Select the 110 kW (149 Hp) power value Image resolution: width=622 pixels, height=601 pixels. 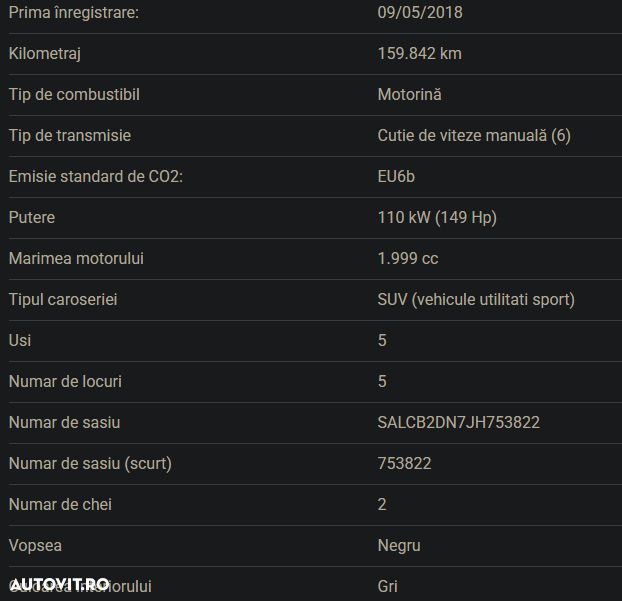point(437,217)
